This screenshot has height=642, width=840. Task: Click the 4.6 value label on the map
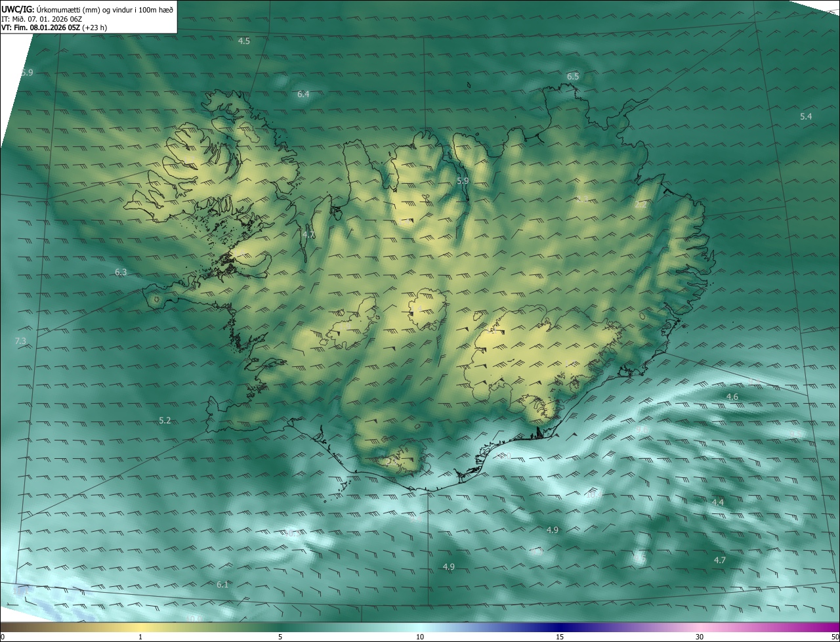click(732, 397)
